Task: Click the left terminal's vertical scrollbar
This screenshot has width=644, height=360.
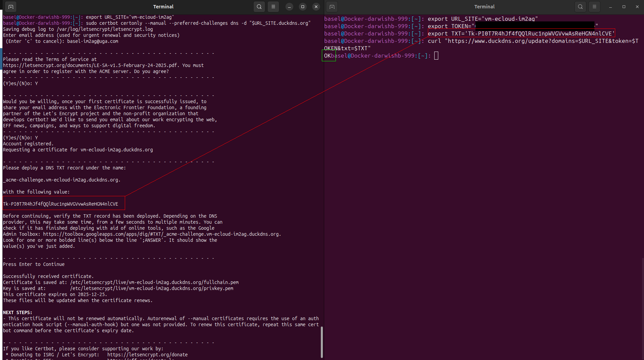Action: [x=322, y=342]
